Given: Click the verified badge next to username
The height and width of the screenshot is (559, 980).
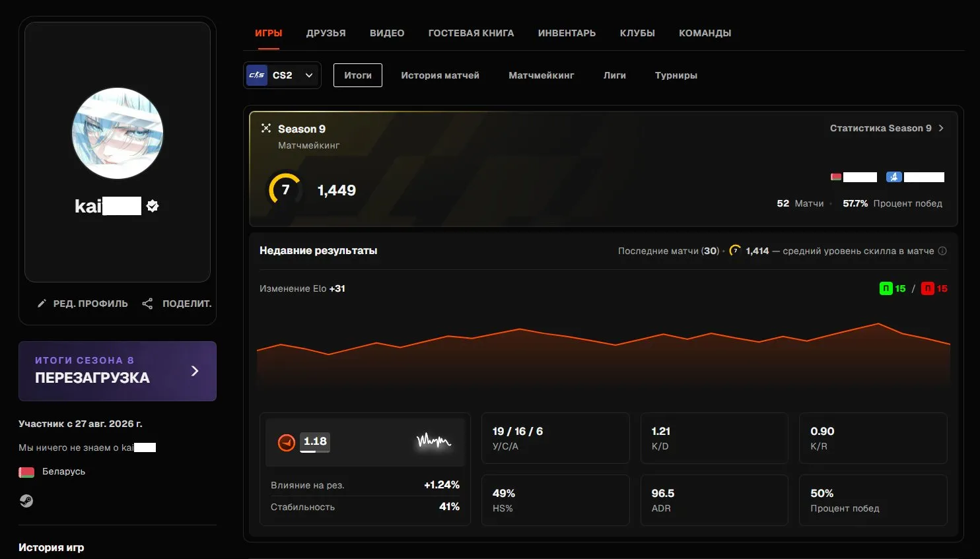Looking at the screenshot, I should coord(153,206).
